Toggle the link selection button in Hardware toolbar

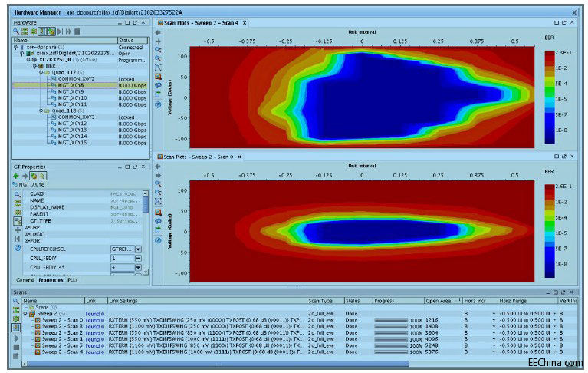pos(51,31)
